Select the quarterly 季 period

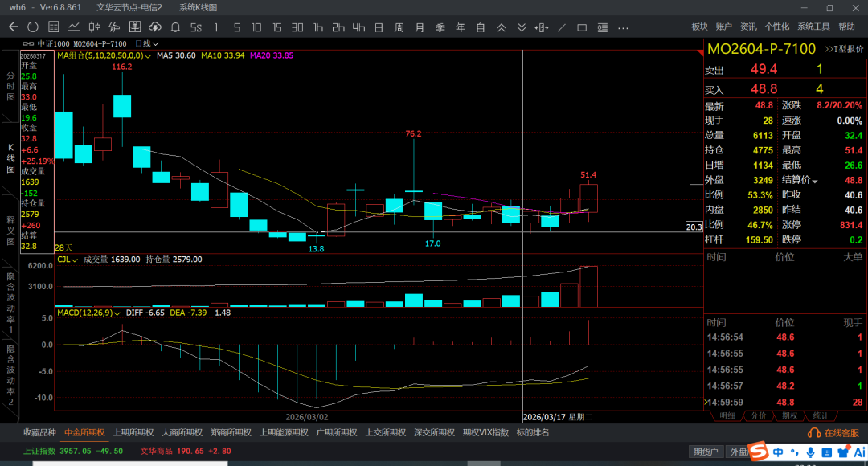tap(440, 27)
